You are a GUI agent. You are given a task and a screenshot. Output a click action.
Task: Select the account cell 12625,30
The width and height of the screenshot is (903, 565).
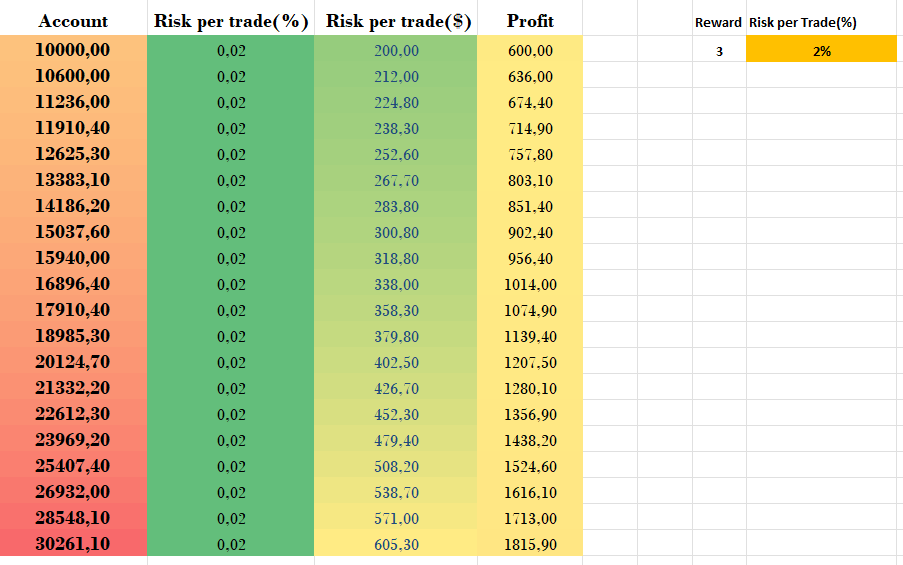point(73,154)
